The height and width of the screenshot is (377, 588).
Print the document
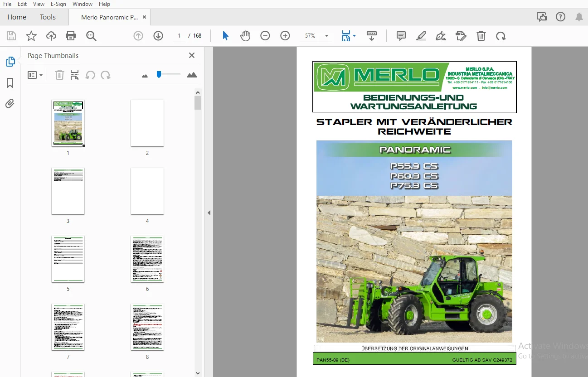pyautogui.click(x=71, y=36)
